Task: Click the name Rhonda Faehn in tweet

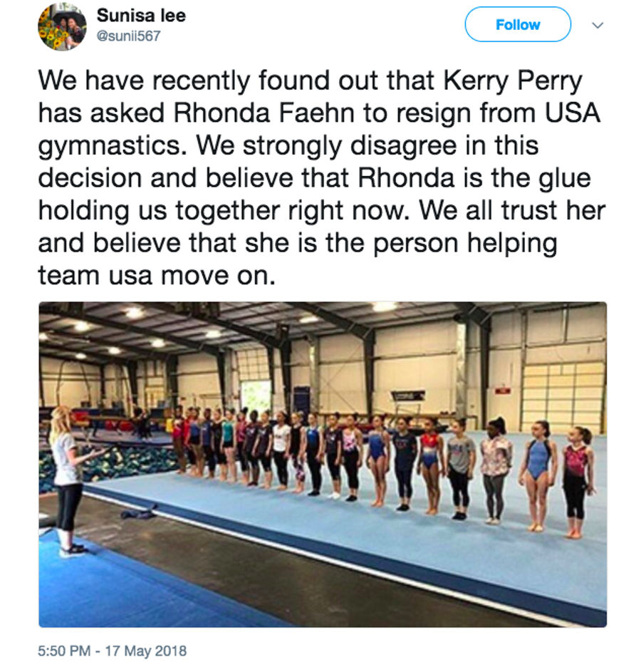Action: [264, 113]
